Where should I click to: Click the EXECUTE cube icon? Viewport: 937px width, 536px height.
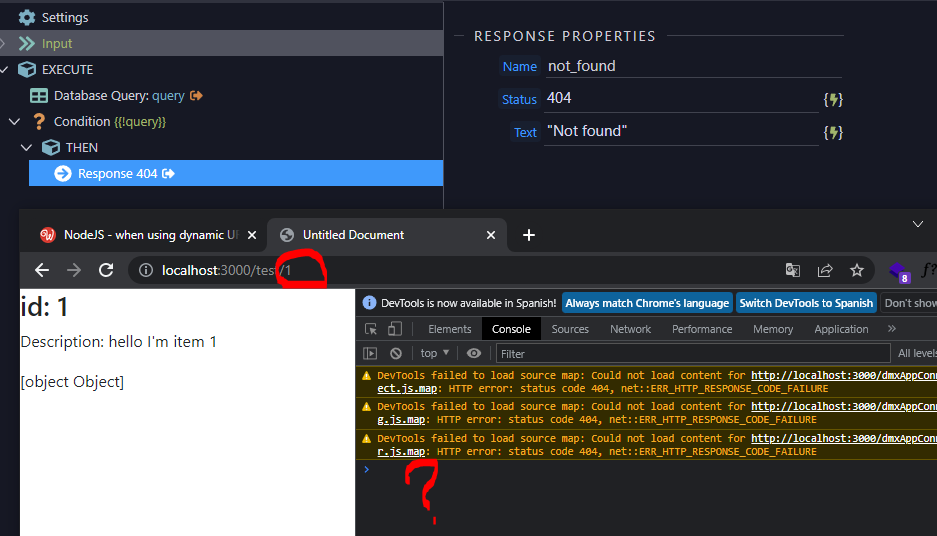pos(27,69)
